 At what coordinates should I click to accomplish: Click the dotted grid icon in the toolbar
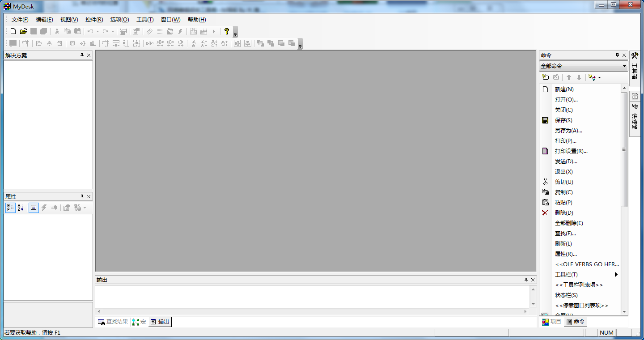pyautogui.click(x=160, y=31)
